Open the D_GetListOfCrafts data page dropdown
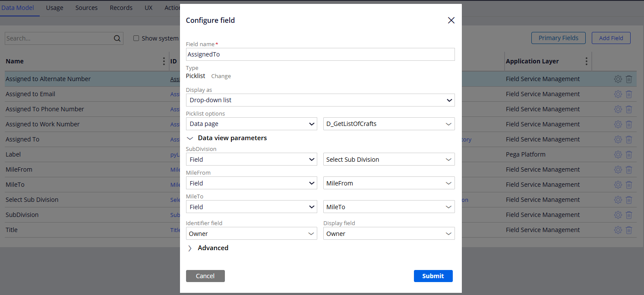 (x=388, y=124)
